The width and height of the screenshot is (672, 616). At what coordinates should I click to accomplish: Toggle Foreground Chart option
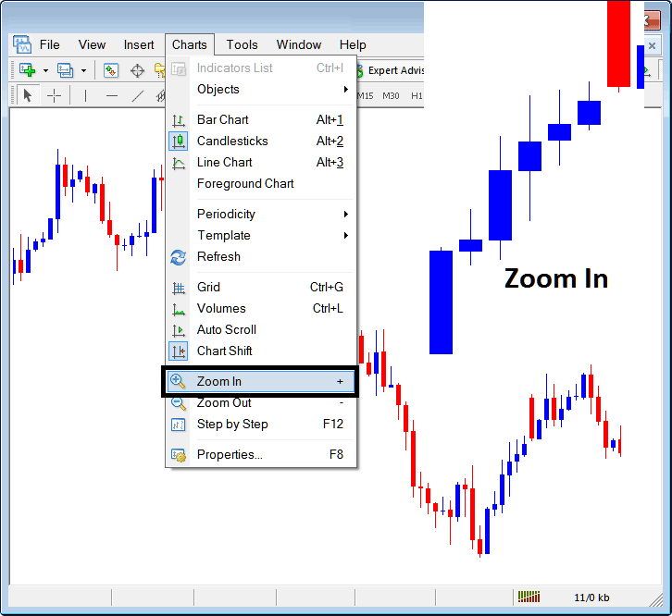pyautogui.click(x=261, y=184)
